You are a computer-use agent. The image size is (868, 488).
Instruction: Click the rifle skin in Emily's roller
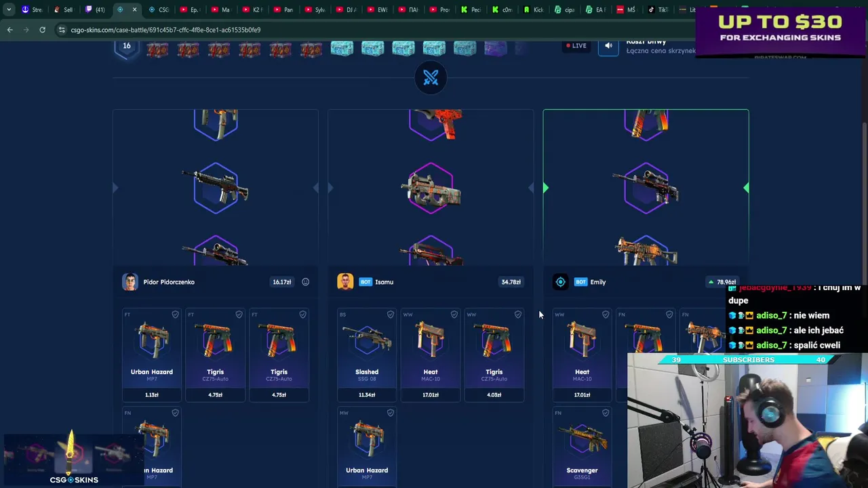[x=646, y=188]
